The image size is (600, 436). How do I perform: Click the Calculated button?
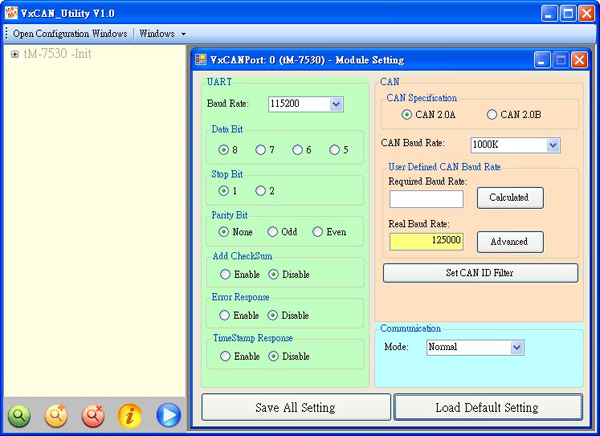pos(510,198)
